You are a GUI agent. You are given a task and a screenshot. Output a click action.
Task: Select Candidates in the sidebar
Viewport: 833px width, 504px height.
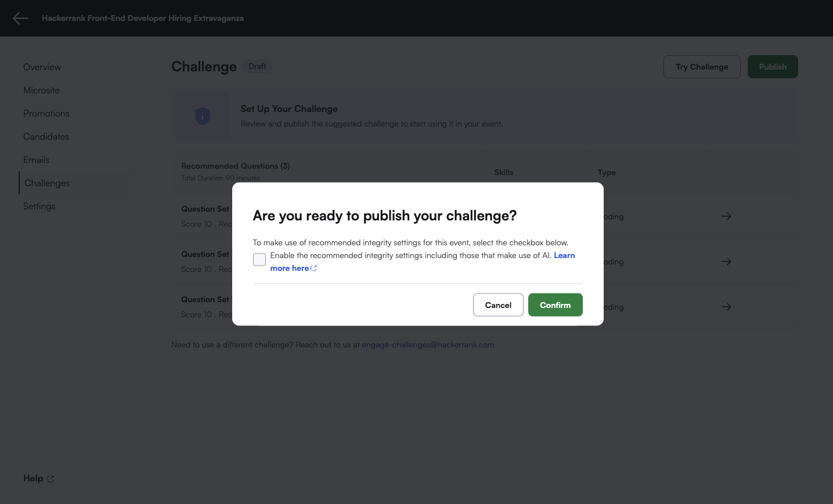tap(46, 137)
